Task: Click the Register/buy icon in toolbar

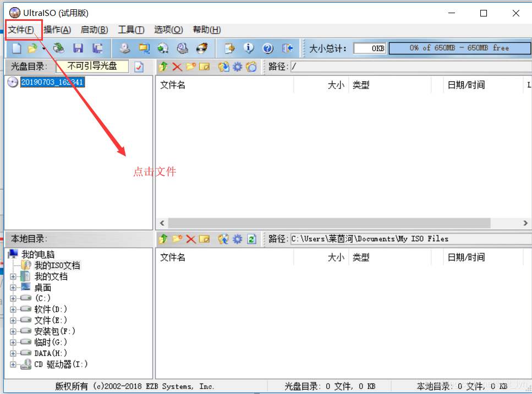Action: point(229,48)
